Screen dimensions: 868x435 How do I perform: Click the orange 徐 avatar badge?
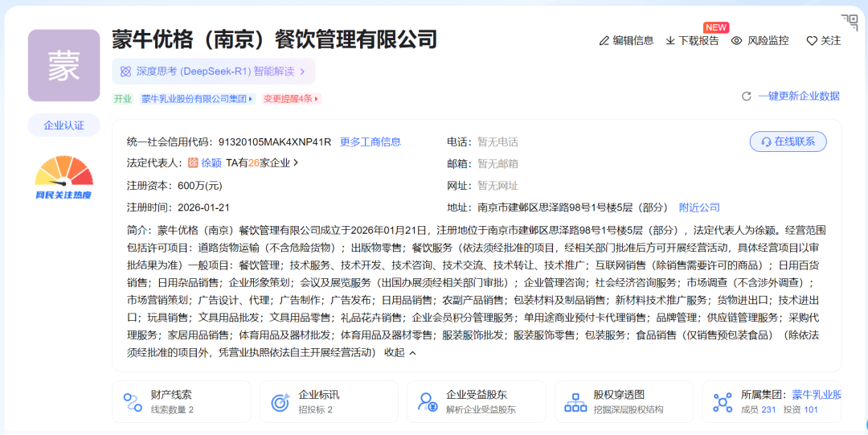point(193,163)
